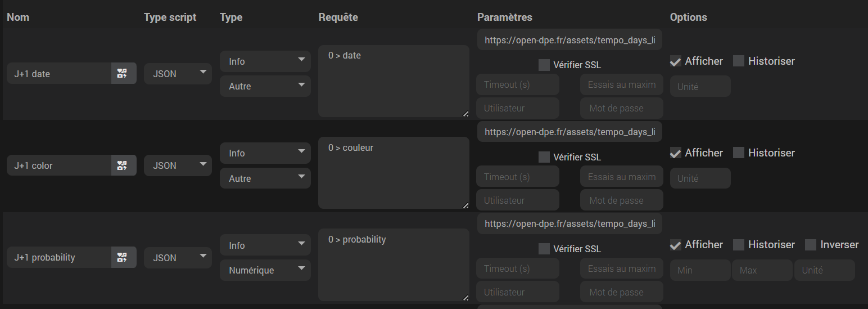Open the JSON script type dropdown for J+1 date

pos(178,73)
